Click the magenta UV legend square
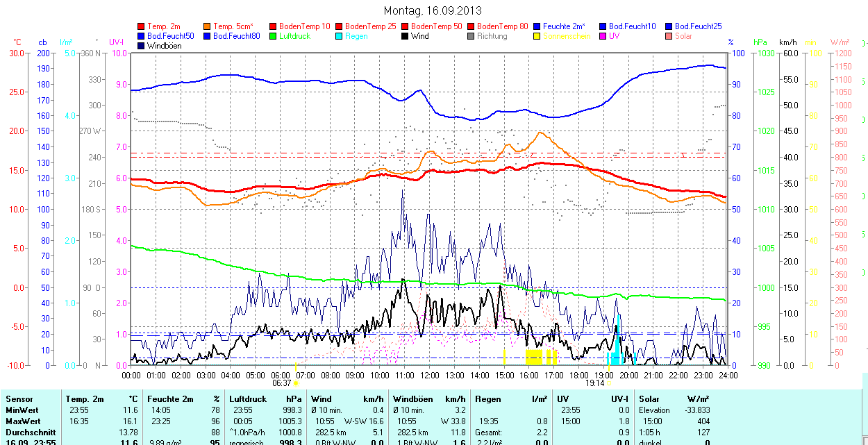The width and height of the screenshot is (868, 445). point(603,36)
